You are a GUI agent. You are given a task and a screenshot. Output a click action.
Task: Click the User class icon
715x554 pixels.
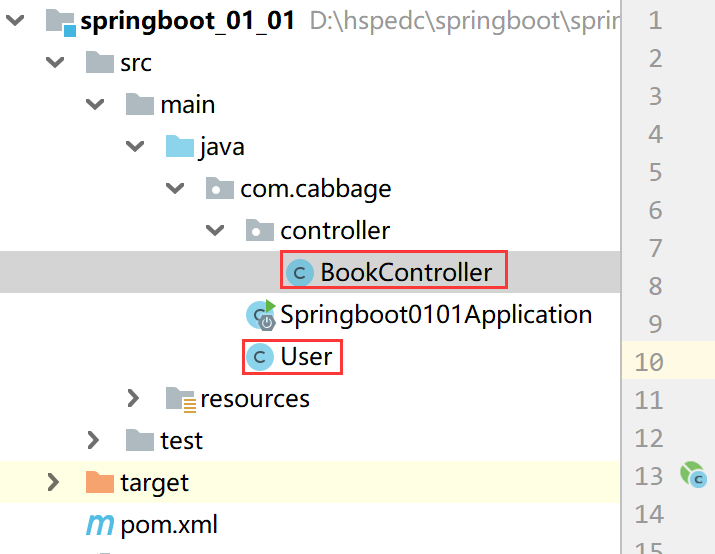click(x=260, y=356)
